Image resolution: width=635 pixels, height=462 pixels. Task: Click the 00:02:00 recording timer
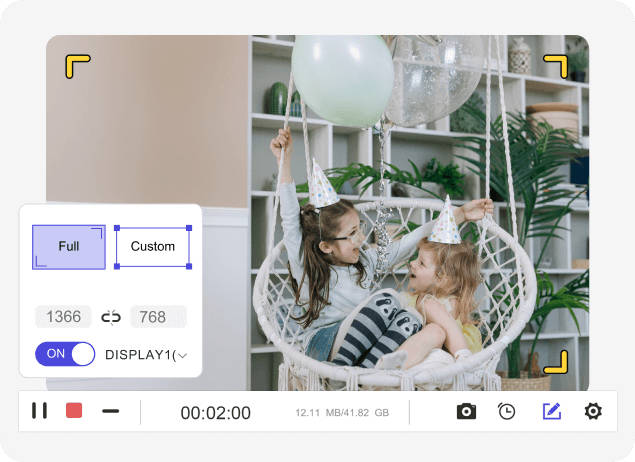[x=215, y=413]
